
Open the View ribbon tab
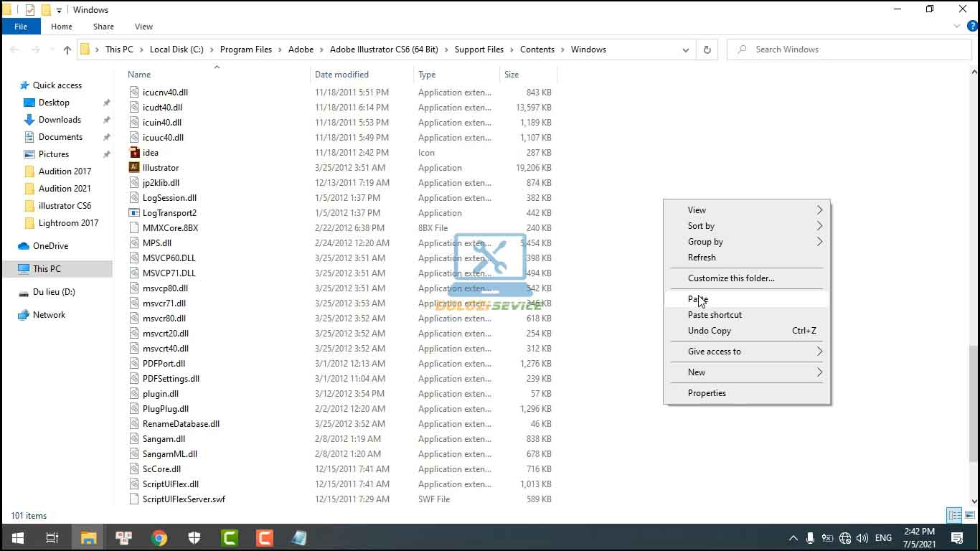[x=143, y=27]
